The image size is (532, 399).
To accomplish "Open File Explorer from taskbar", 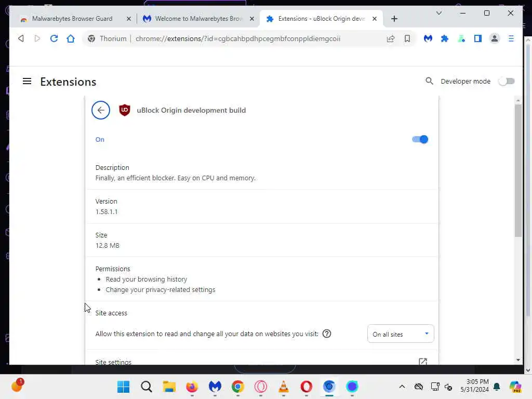I will [169, 387].
